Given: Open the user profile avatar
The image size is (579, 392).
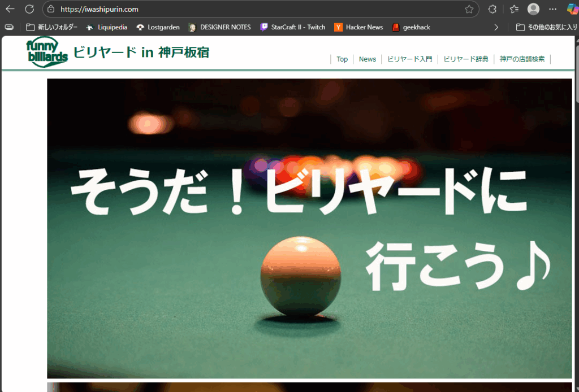Looking at the screenshot, I should click(x=533, y=9).
